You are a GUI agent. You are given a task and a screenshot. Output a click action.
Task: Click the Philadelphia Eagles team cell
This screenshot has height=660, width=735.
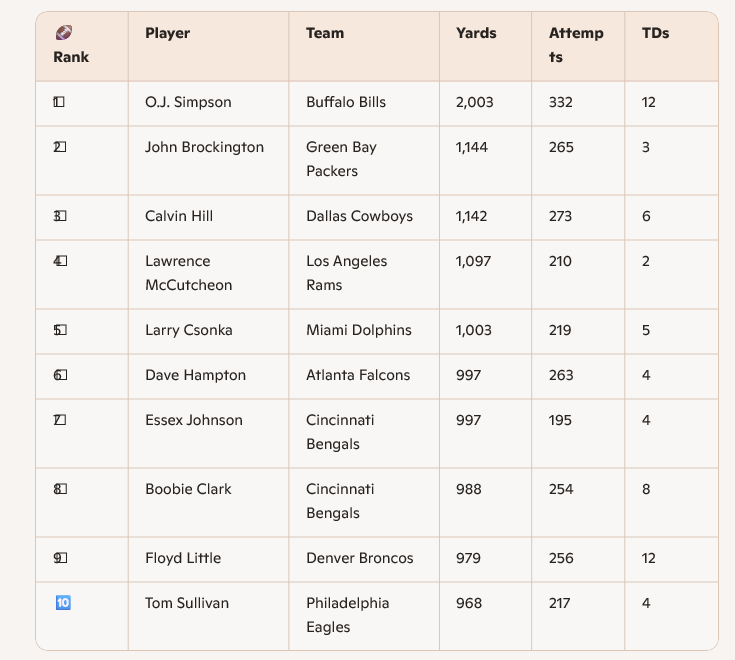pyautogui.click(x=364, y=616)
